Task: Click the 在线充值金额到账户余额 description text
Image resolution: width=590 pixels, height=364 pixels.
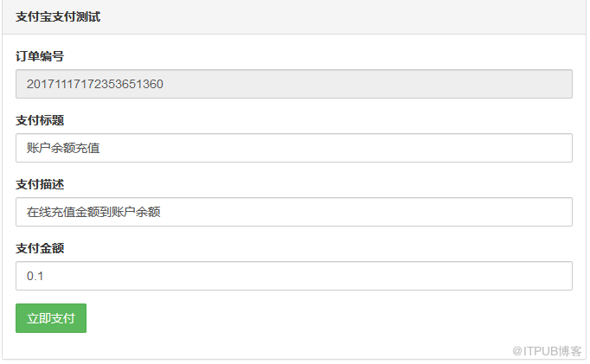Action: [93, 212]
